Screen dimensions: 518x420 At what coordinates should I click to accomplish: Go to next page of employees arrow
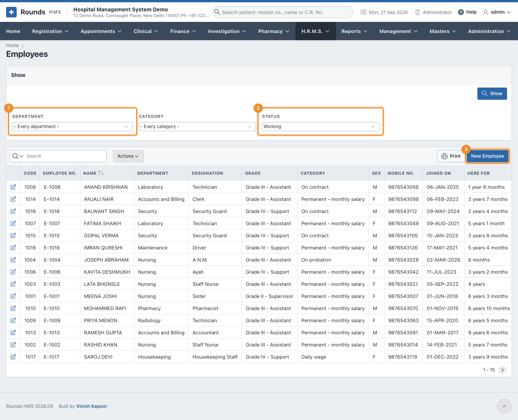point(502,370)
